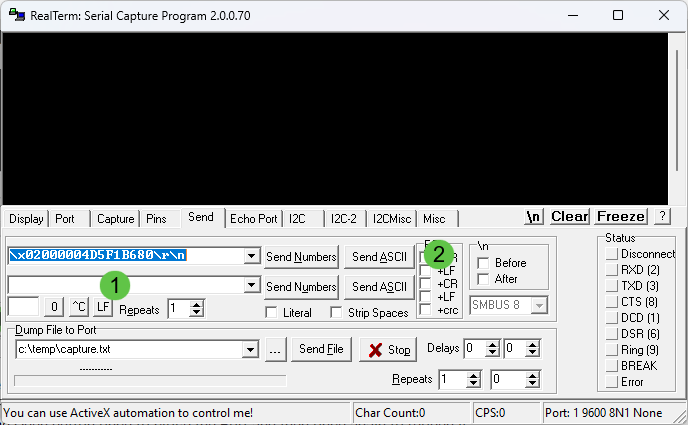
Task: Click the RealTerm app icon in title bar
Action: [x=17, y=15]
